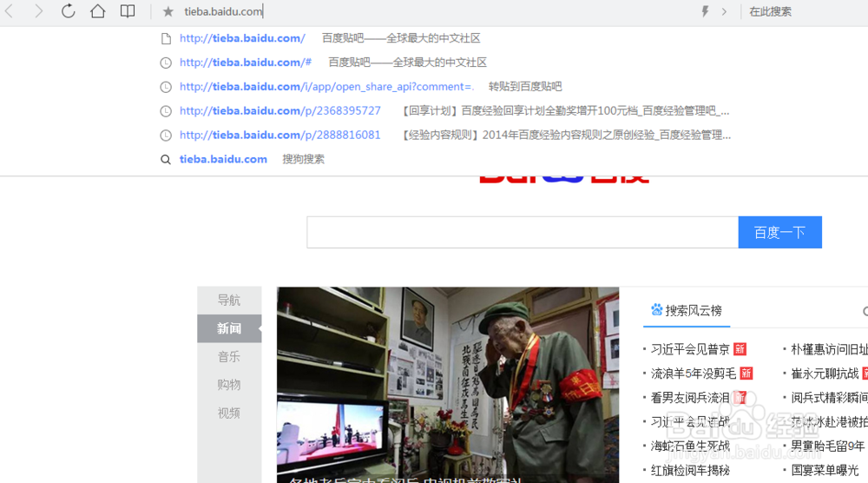Click the magnifier icon of the 搜狗搜索 suggestion
Viewport: 868px width, 483px height.
point(166,160)
